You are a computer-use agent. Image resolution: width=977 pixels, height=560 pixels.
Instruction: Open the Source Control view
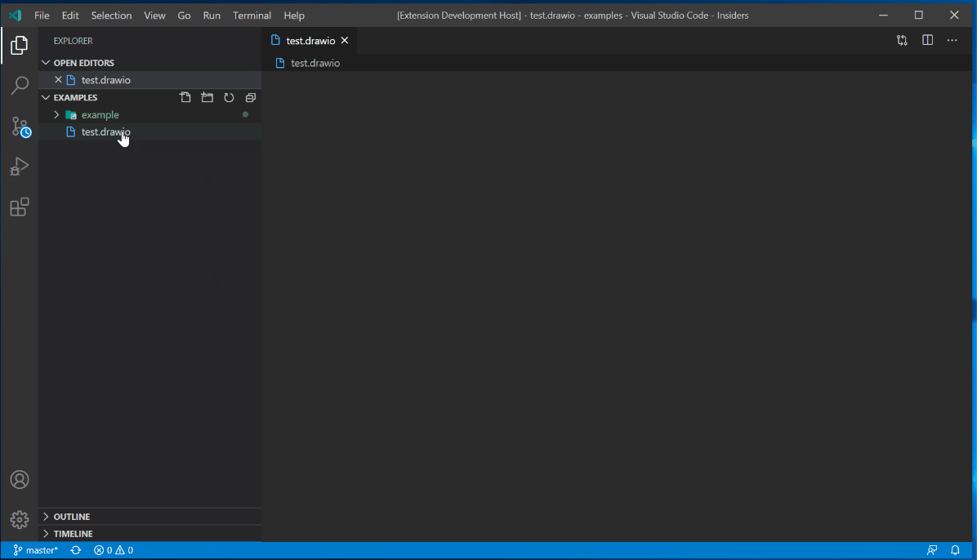point(20,127)
